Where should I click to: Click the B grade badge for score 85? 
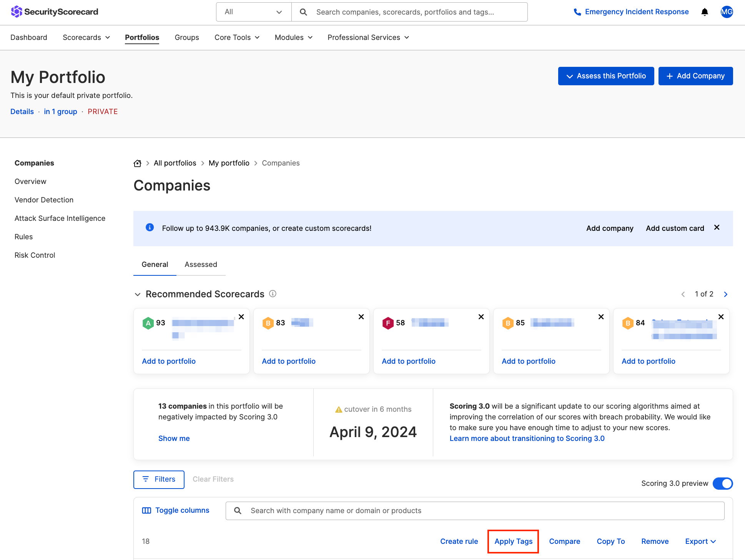pos(508,323)
